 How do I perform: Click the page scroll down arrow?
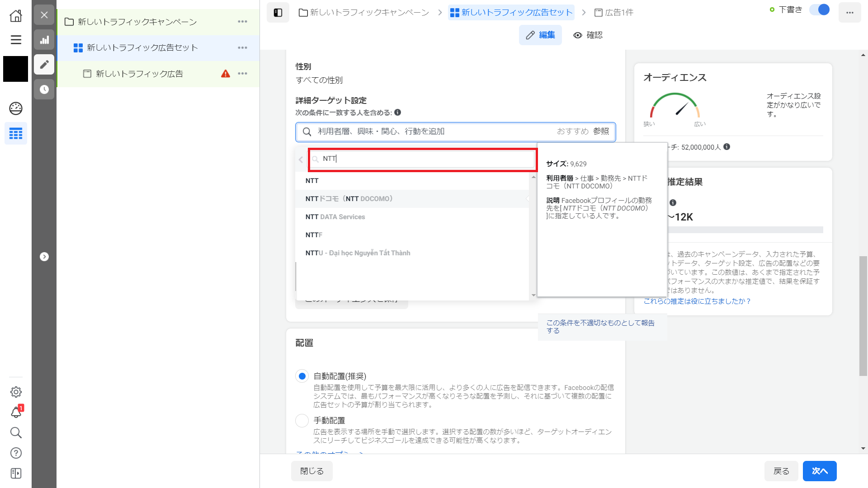tap(863, 449)
